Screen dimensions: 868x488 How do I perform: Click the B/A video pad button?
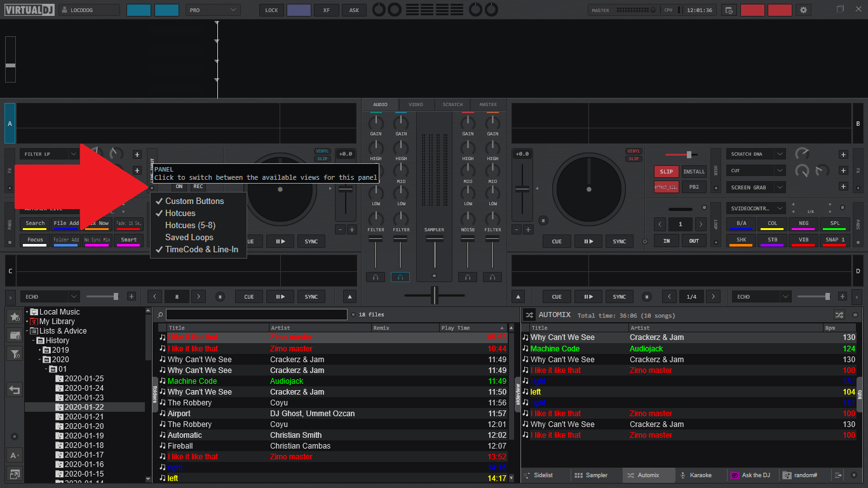click(741, 224)
